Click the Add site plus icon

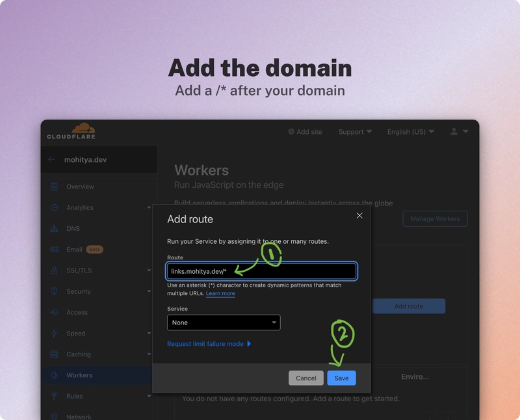pos(291,132)
